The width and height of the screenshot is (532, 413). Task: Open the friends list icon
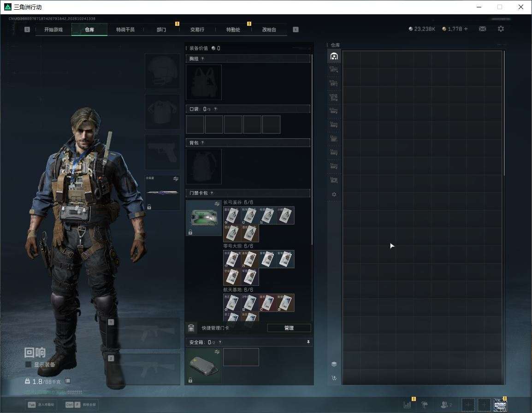click(x=446, y=405)
